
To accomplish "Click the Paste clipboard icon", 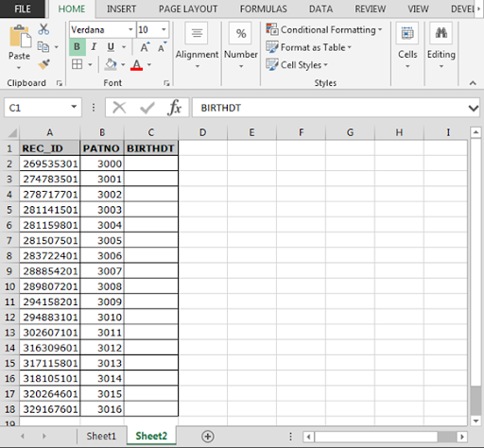I will point(20,37).
